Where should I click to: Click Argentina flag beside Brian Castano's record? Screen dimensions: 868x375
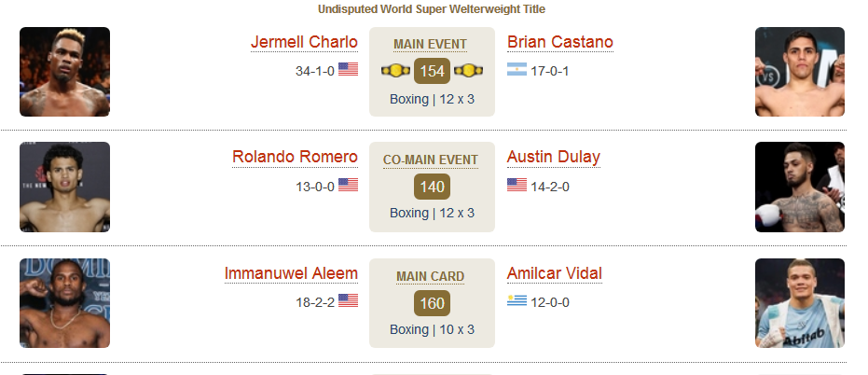pyautogui.click(x=517, y=69)
